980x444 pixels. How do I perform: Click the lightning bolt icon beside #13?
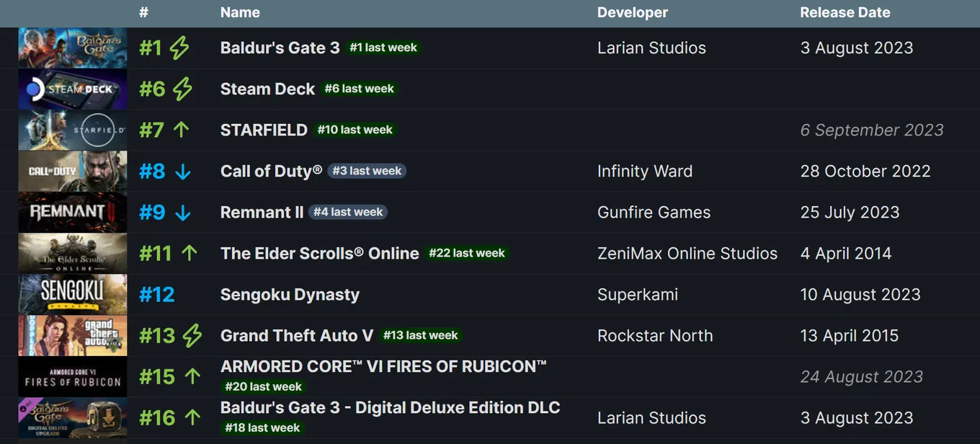192,336
